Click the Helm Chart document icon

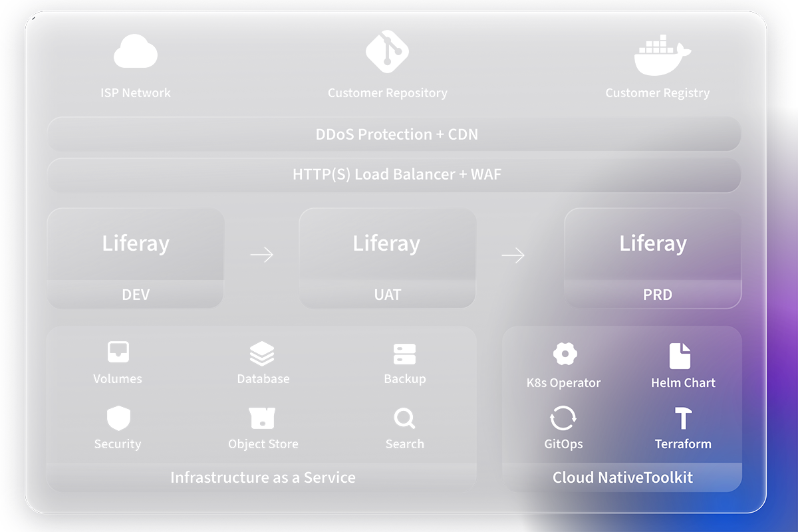point(680,356)
